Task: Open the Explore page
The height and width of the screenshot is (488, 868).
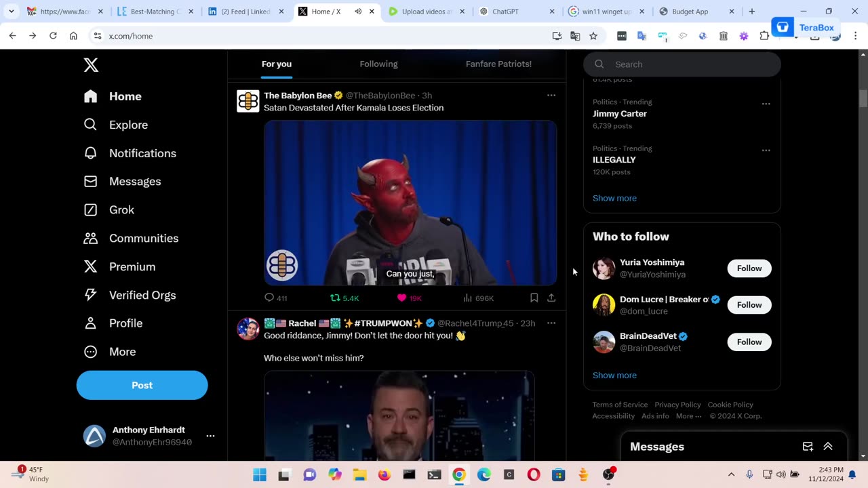Action: (115, 125)
